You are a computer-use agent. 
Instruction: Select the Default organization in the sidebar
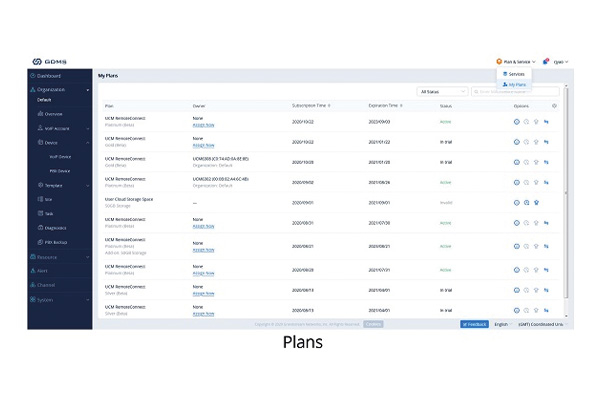pos(44,100)
